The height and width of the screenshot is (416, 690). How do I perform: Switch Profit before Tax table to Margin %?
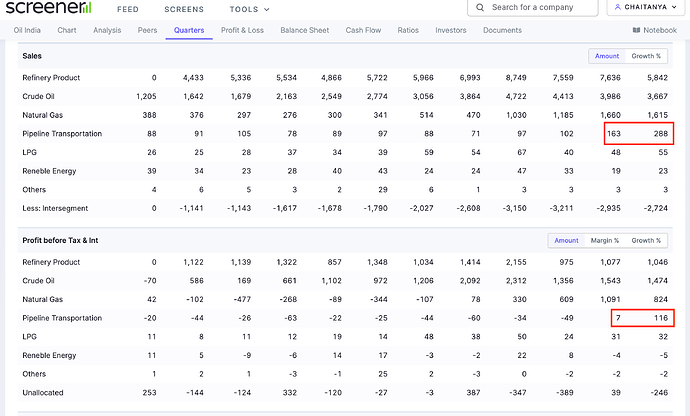(603, 240)
